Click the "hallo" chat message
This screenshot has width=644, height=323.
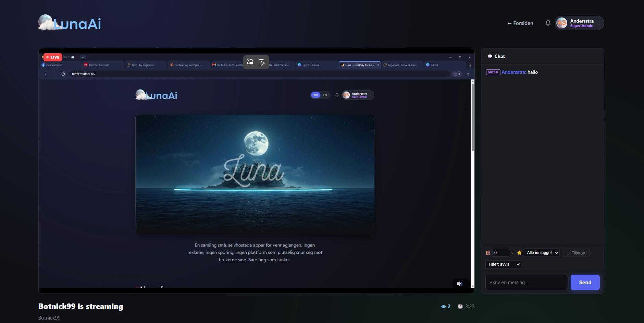(533, 72)
